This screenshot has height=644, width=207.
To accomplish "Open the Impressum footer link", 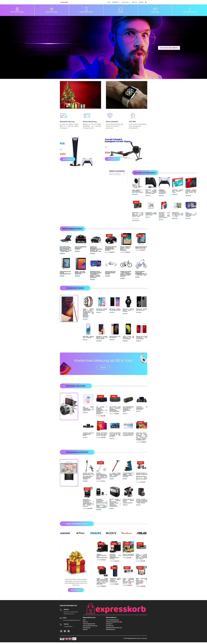I will [109, 624].
